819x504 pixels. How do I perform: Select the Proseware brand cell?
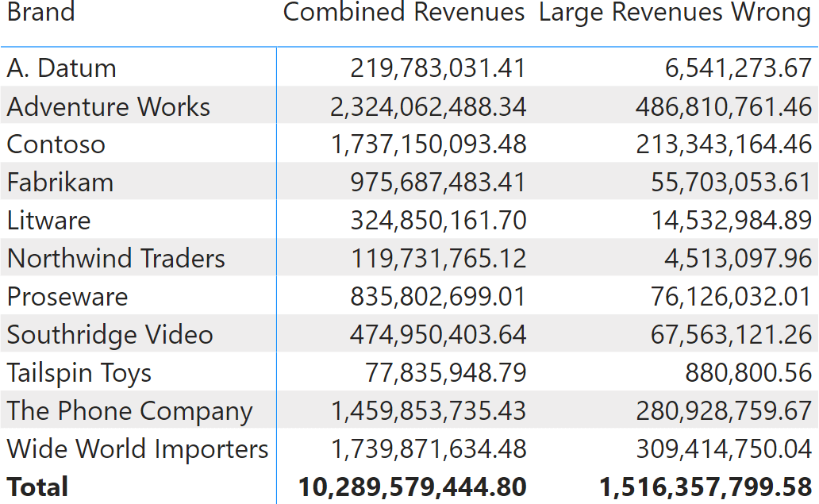67,297
